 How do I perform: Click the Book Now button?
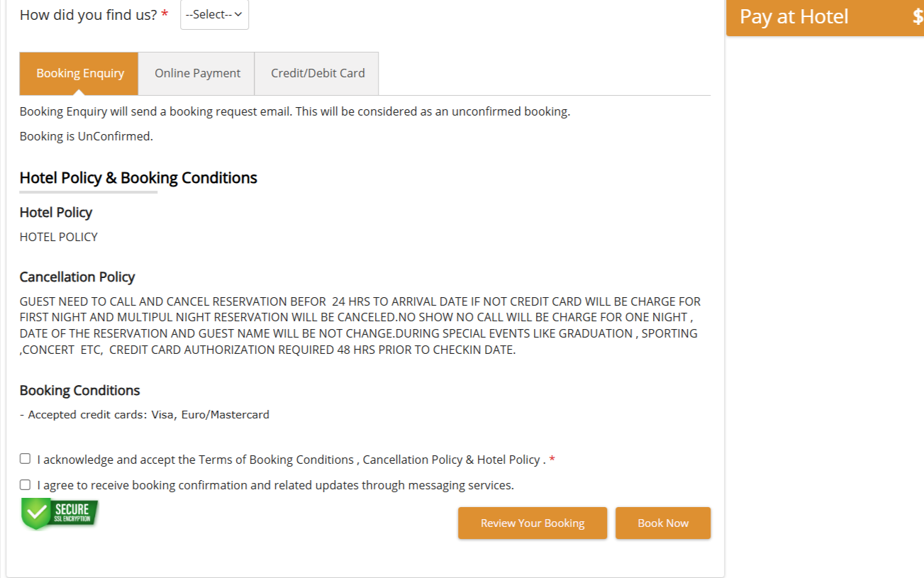pyautogui.click(x=662, y=523)
